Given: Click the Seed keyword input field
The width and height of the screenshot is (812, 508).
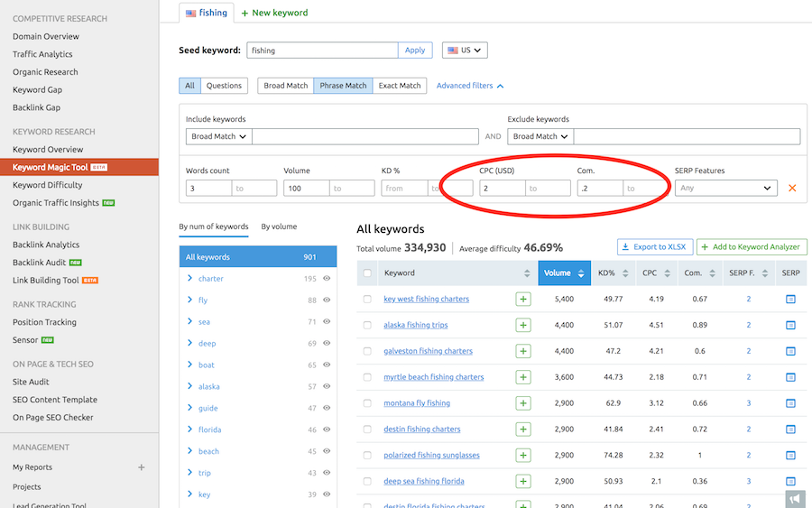Looking at the screenshot, I should pos(322,51).
